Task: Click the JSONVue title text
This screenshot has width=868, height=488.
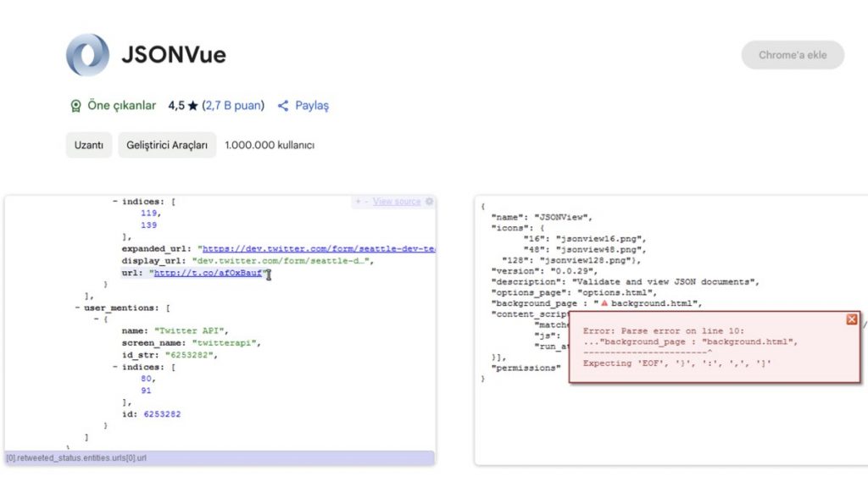Action: point(174,55)
